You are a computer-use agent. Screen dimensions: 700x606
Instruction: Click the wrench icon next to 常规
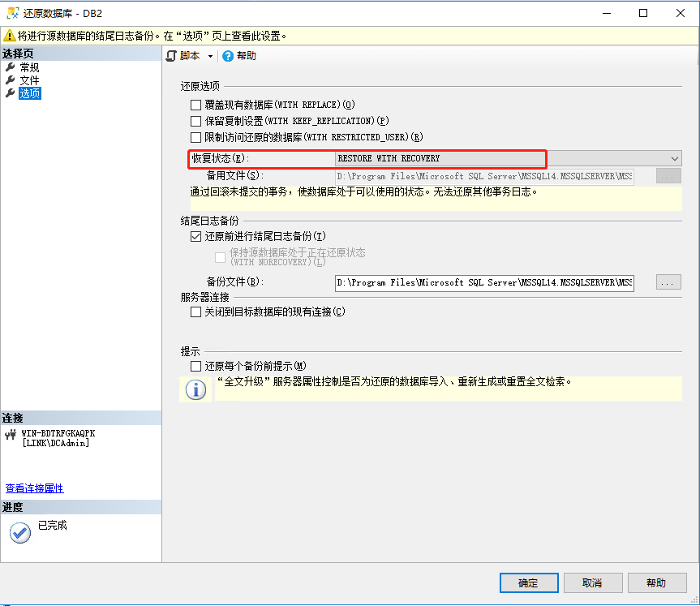click(11, 67)
